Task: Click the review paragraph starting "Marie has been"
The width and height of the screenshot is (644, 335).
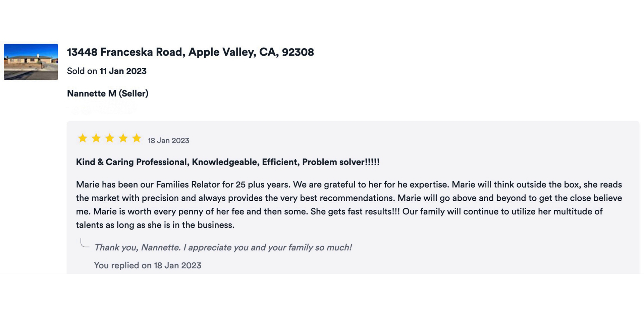Action: point(349,205)
